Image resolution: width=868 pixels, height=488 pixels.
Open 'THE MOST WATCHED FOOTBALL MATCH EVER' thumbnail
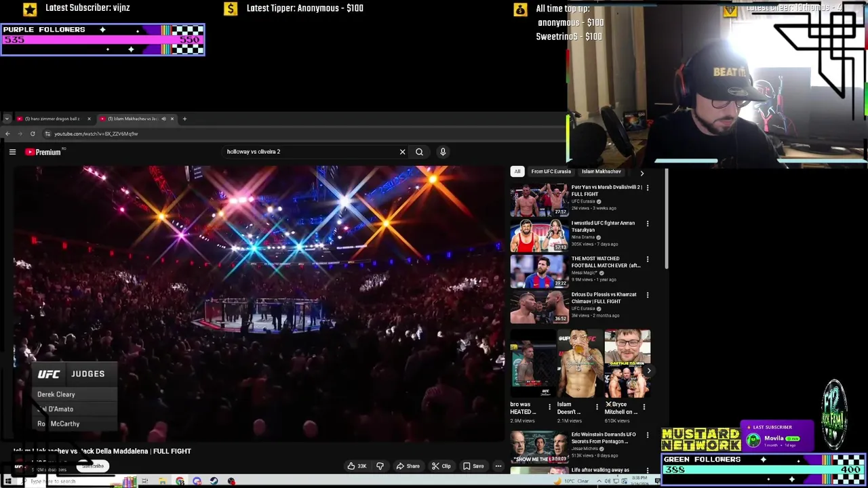pos(540,271)
